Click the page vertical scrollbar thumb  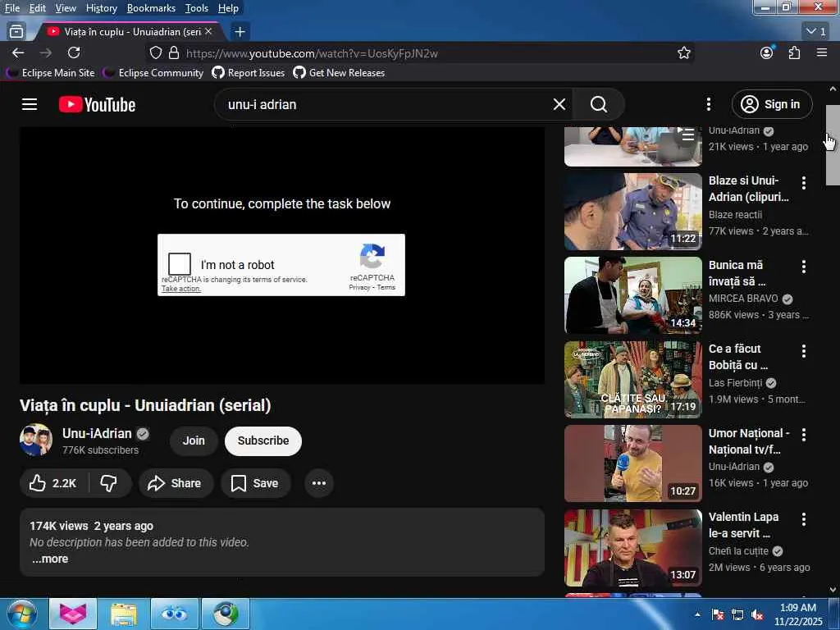[x=833, y=144]
